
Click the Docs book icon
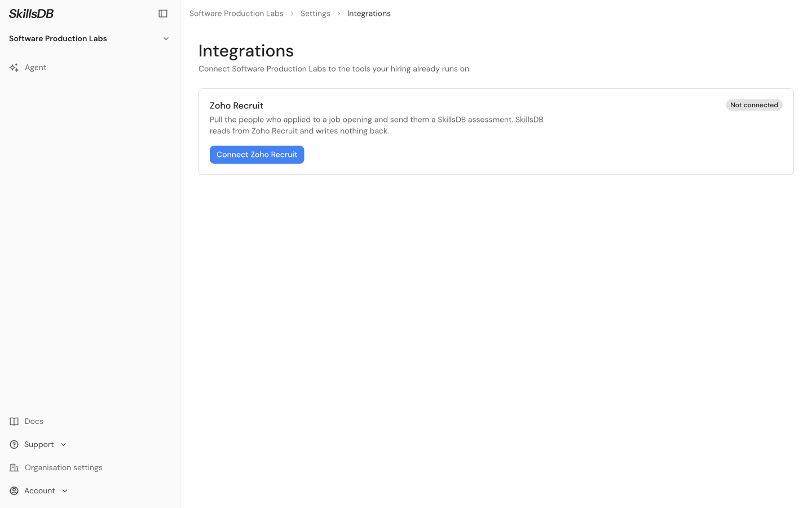[14, 422]
